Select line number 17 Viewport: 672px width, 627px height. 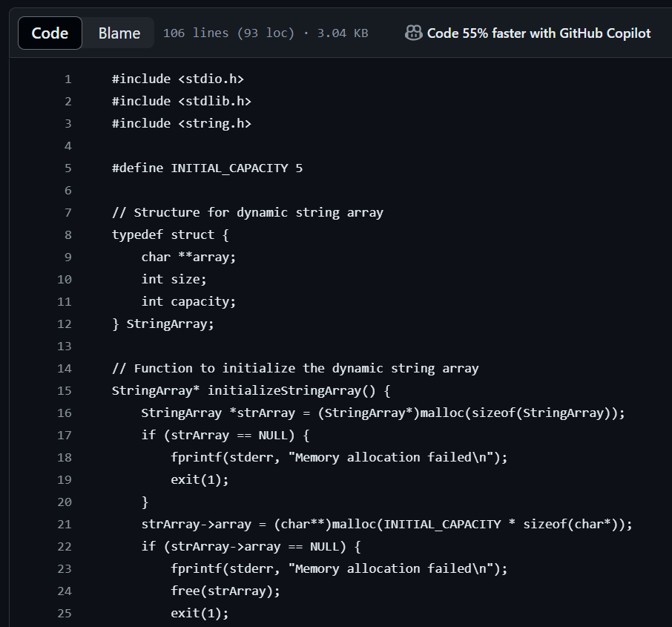65,436
